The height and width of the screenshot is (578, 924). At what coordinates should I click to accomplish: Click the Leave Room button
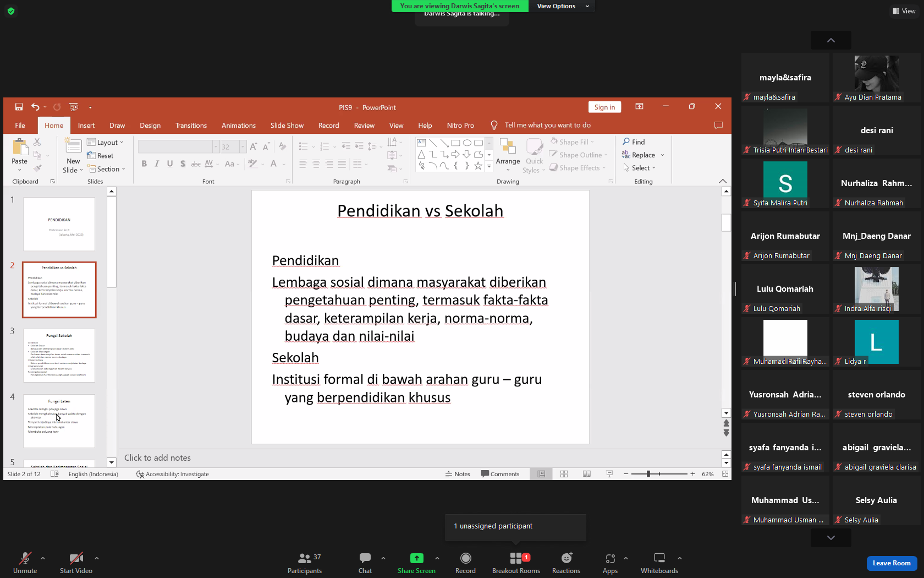[892, 563]
